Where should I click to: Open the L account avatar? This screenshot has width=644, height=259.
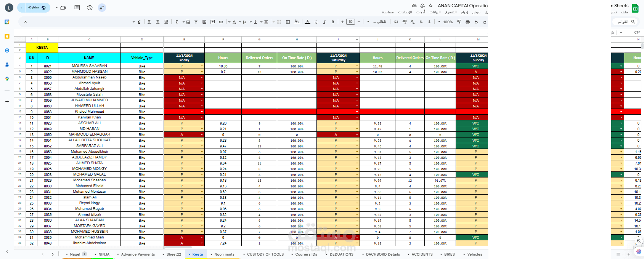point(9,8)
